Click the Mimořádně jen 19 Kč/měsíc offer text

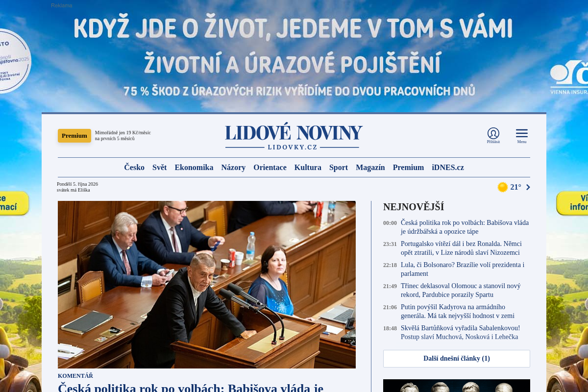pos(123,136)
